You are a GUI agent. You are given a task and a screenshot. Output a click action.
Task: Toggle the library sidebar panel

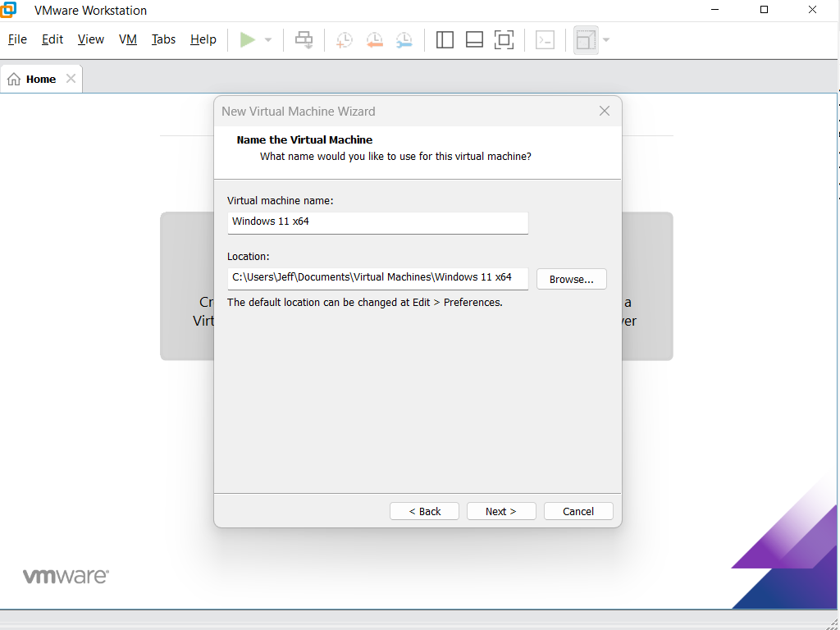[444, 39]
